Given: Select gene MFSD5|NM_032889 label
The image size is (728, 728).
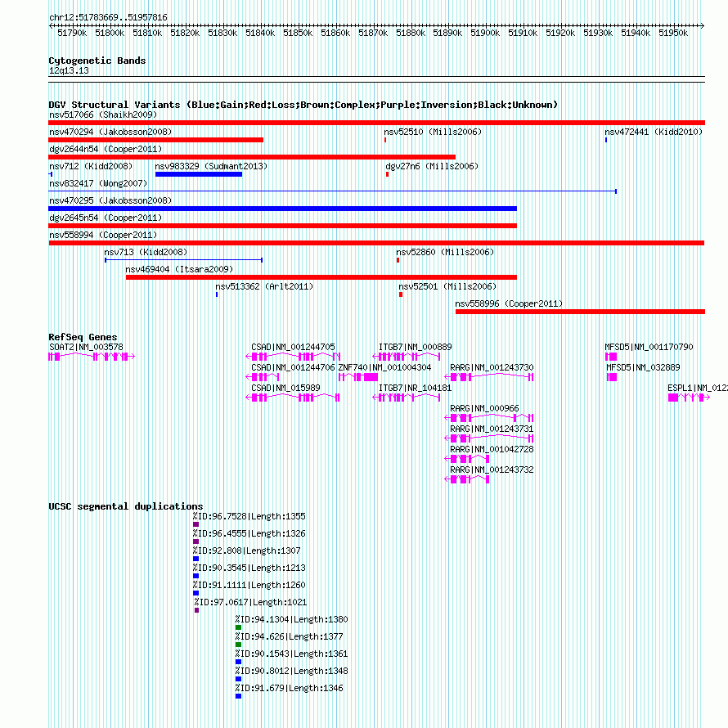Looking at the screenshot, I should pyautogui.click(x=643, y=367).
